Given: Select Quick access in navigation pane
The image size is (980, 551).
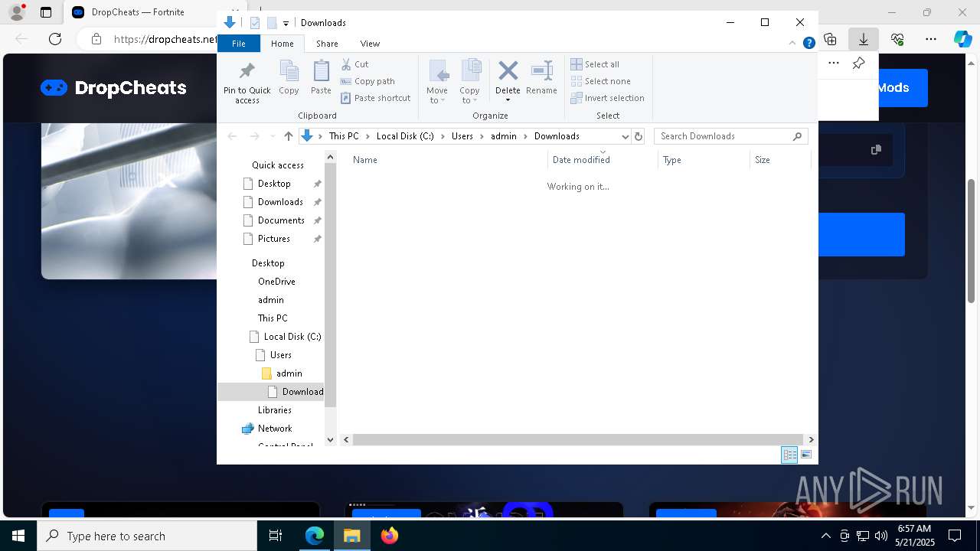Looking at the screenshot, I should pyautogui.click(x=277, y=165).
